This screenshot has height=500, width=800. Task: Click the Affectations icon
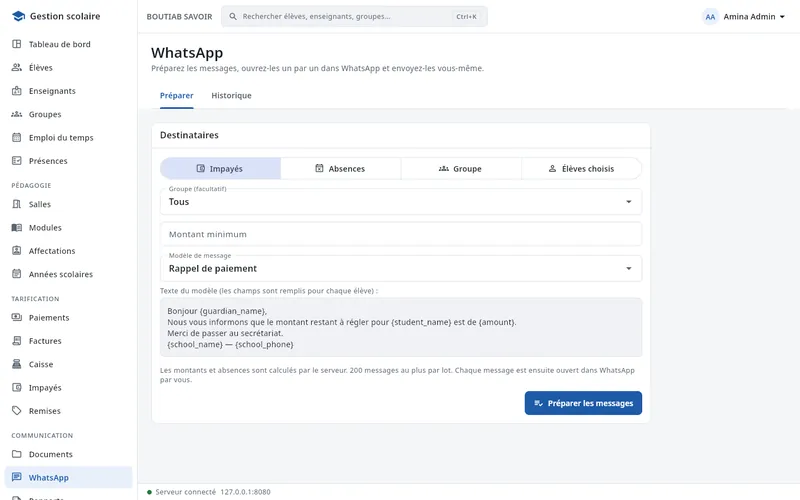pos(17,251)
